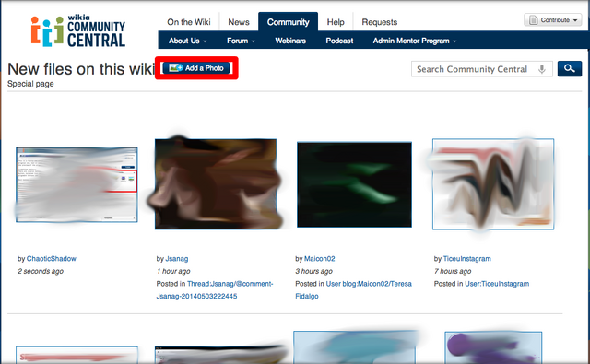Click the '1 hour ago' timestamp
This screenshot has height=364, width=590.
point(173,271)
